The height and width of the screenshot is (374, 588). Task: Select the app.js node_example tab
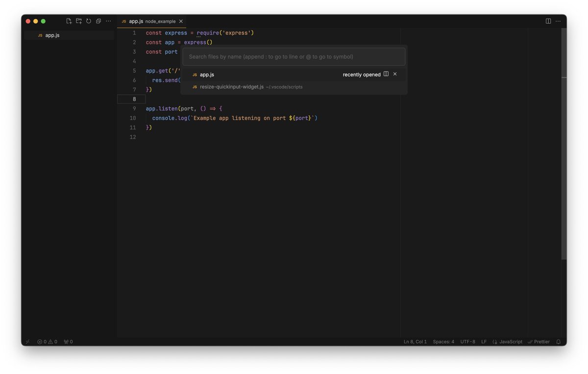[151, 22]
